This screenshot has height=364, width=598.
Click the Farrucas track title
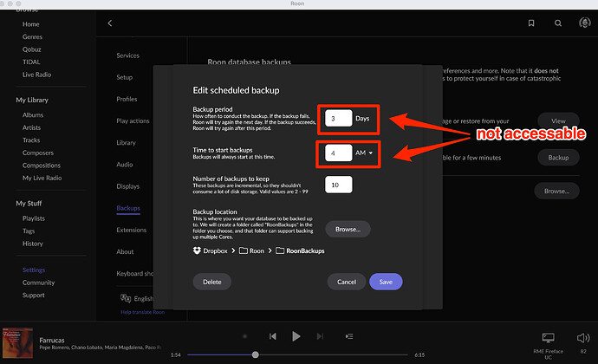pos(52,340)
